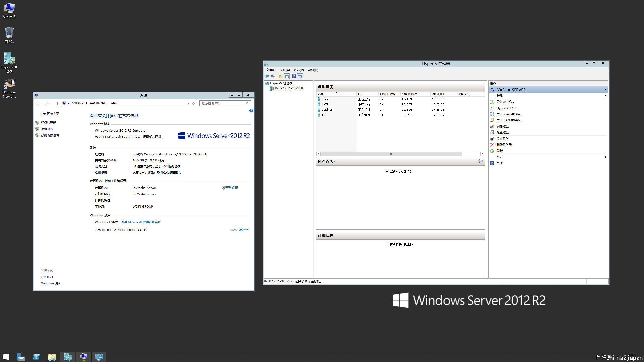
Task: Collapse the INUYASHA-SERVER actions section
Action: click(x=605, y=90)
